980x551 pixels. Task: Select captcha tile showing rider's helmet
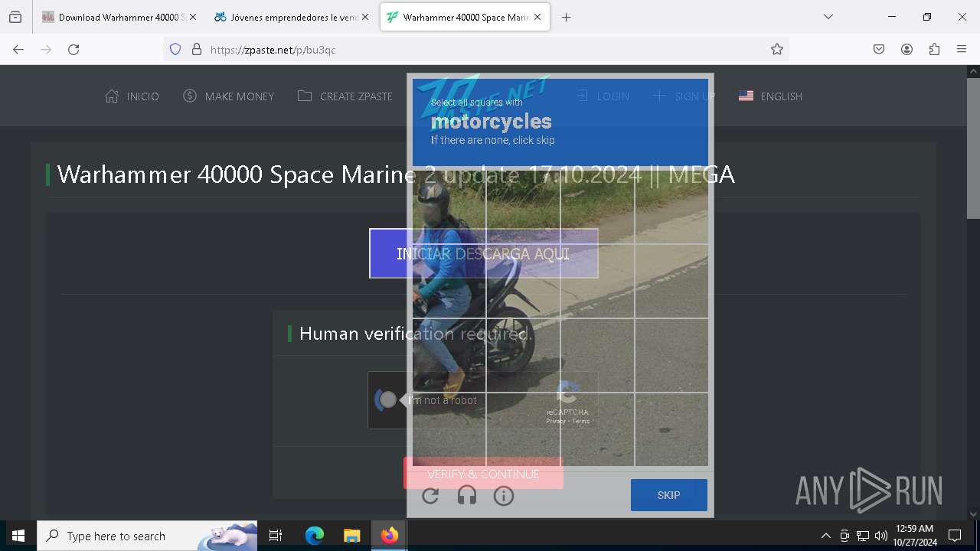[x=449, y=207]
